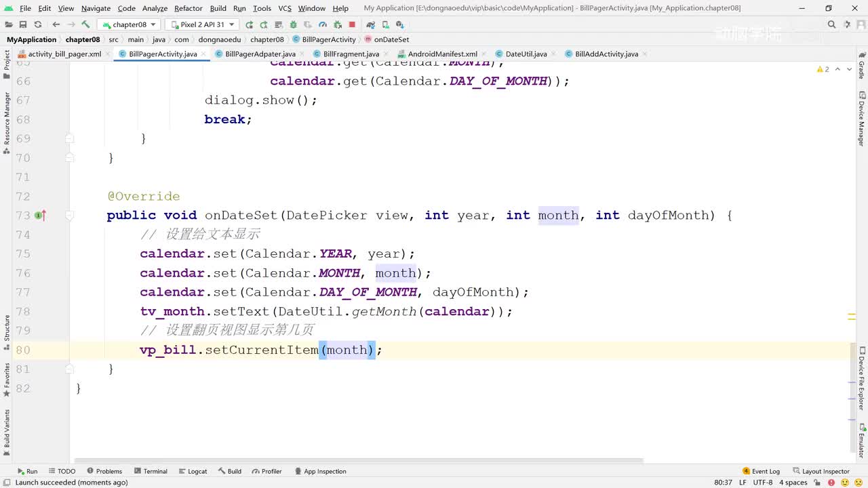This screenshot has height=488, width=868.
Task: Click dongnaoedu in the breadcrumb path
Action: [219, 39]
